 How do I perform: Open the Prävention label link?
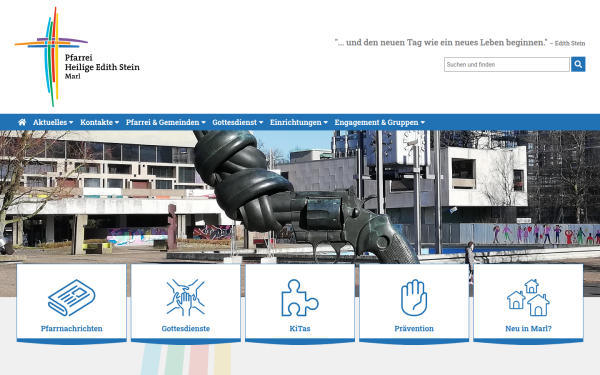point(414,328)
